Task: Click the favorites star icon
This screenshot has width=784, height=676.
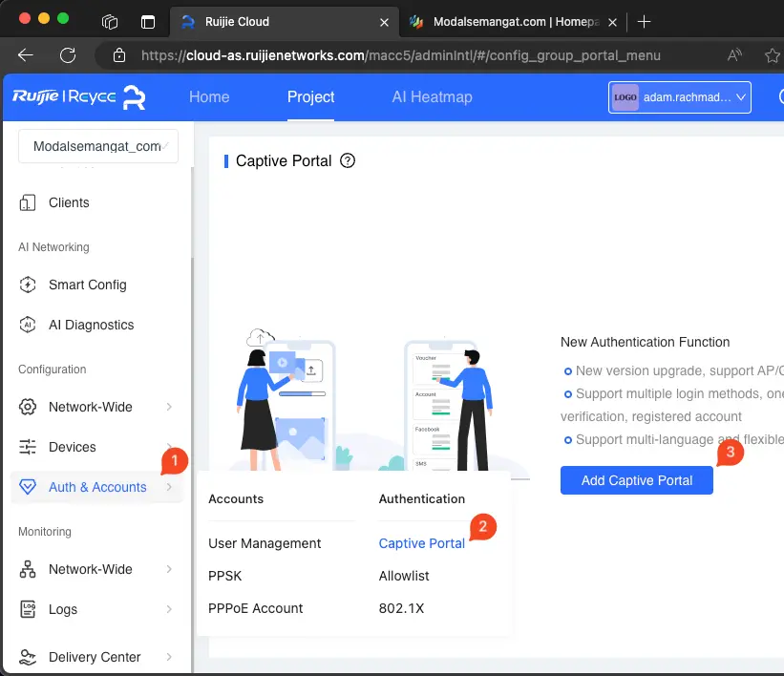Action: pyautogui.click(x=773, y=55)
